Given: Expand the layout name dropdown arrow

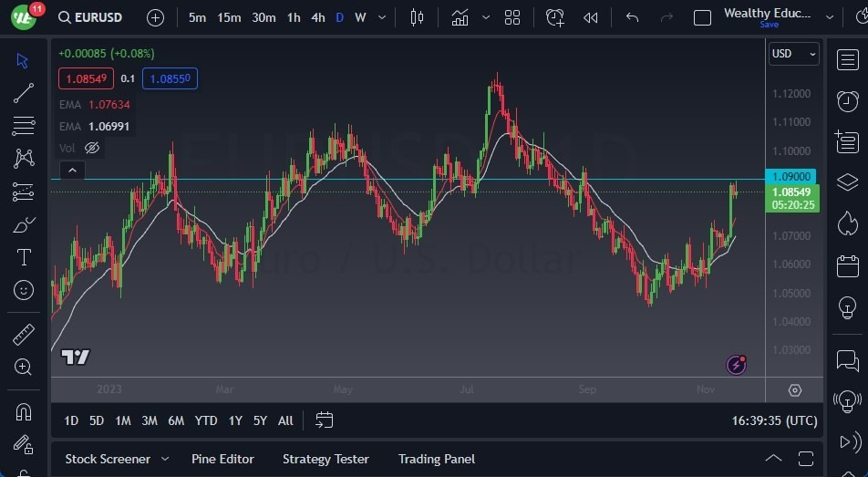Looking at the screenshot, I should (x=830, y=17).
